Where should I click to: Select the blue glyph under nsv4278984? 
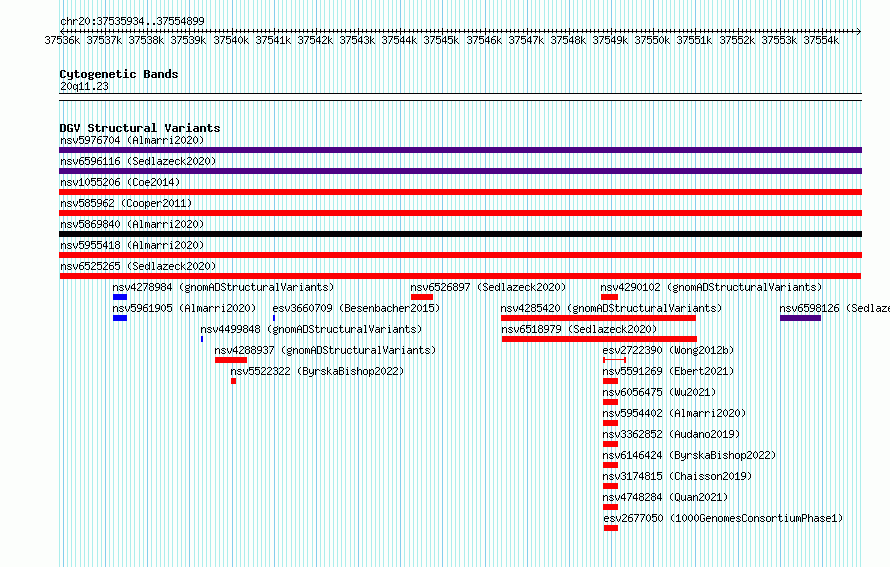(x=120, y=297)
